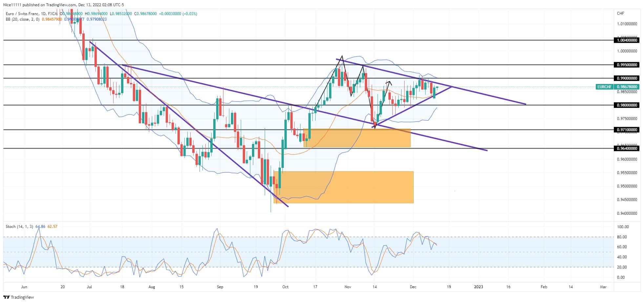
Task: Click the +0.00030000 (+0.03%) change value
Action: 178,14
